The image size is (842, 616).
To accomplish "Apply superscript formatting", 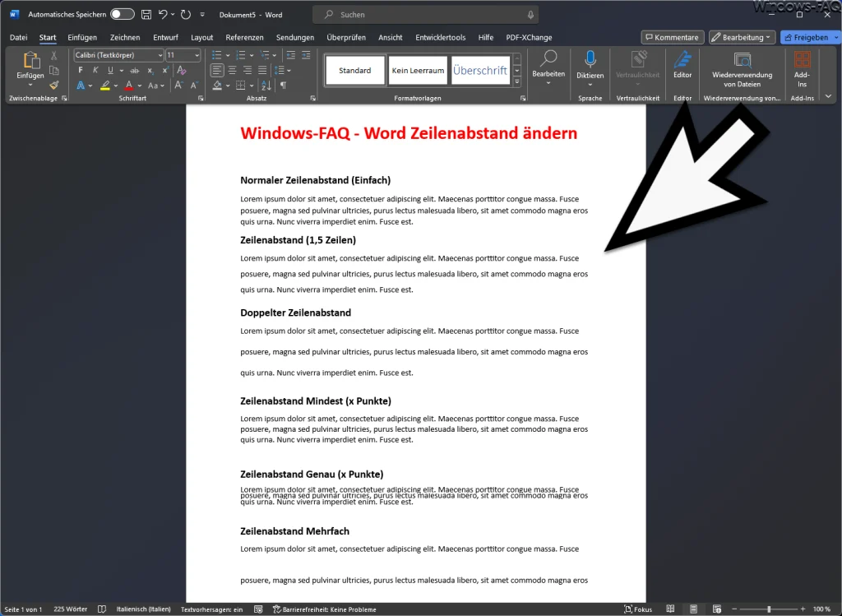I will coord(165,71).
